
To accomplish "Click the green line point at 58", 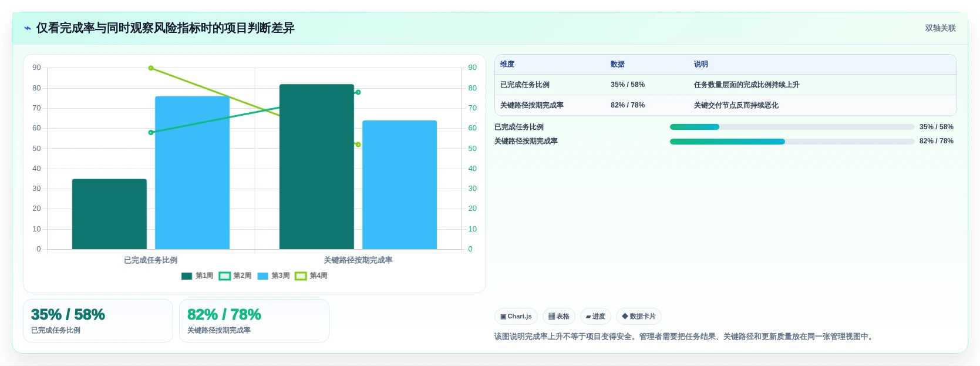I will (x=151, y=133).
